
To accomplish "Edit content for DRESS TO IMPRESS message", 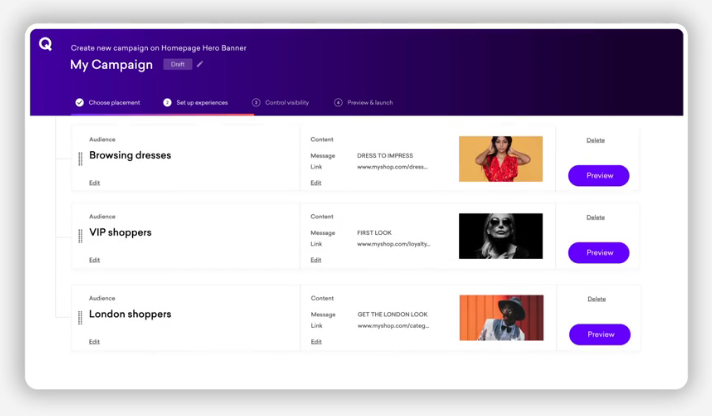I will click(x=316, y=183).
